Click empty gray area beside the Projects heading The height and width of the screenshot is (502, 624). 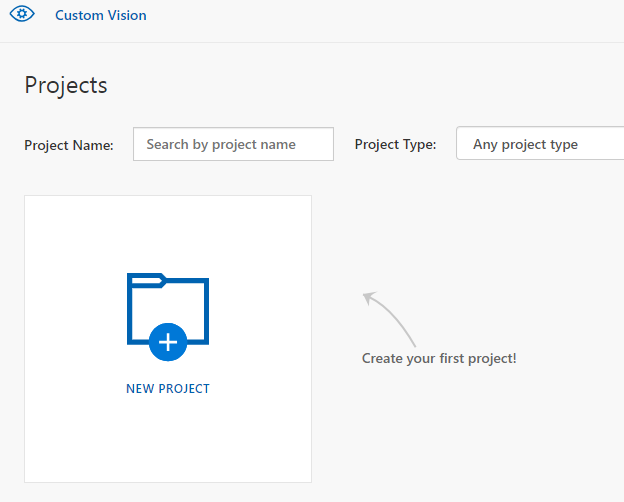[350, 85]
